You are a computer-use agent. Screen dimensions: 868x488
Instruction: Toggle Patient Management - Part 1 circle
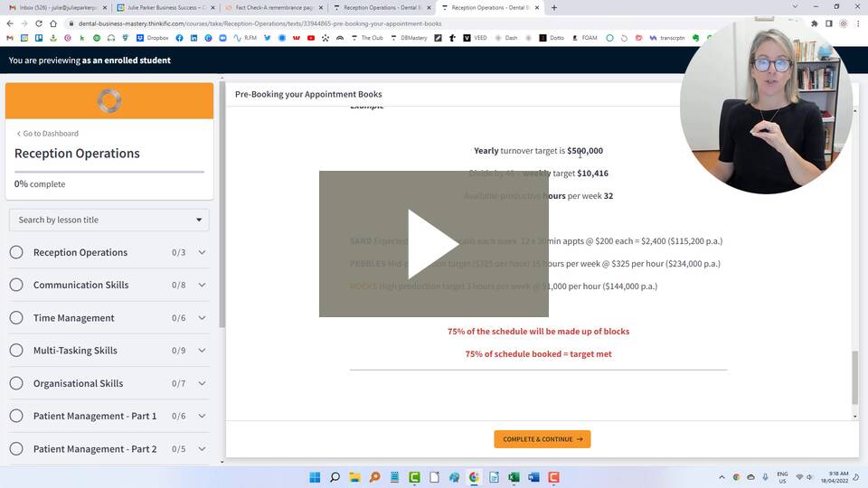click(x=16, y=416)
